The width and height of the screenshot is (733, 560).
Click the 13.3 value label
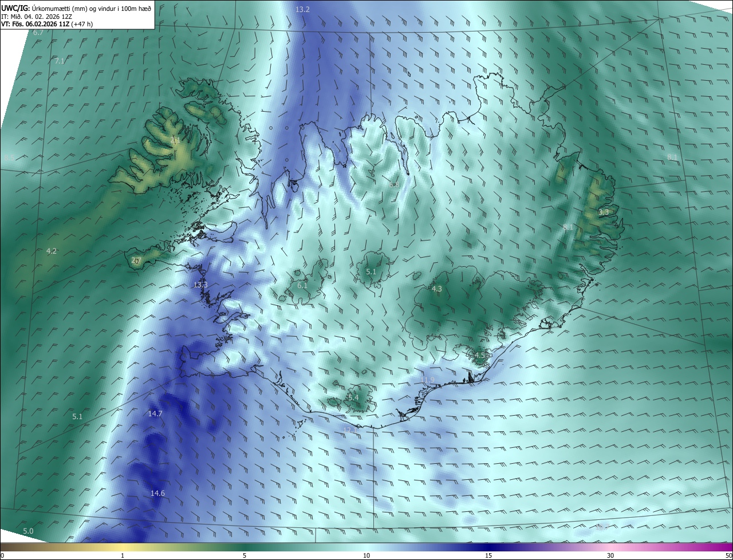click(x=200, y=285)
